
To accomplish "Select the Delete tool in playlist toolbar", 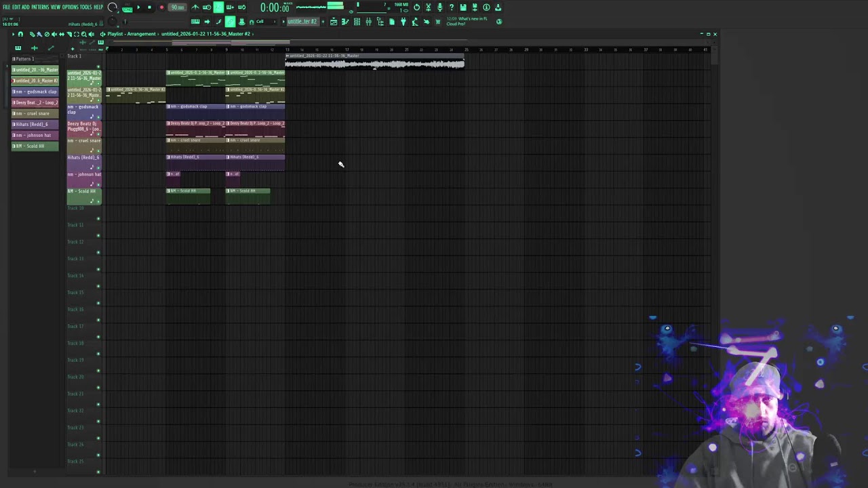I will click(x=47, y=34).
